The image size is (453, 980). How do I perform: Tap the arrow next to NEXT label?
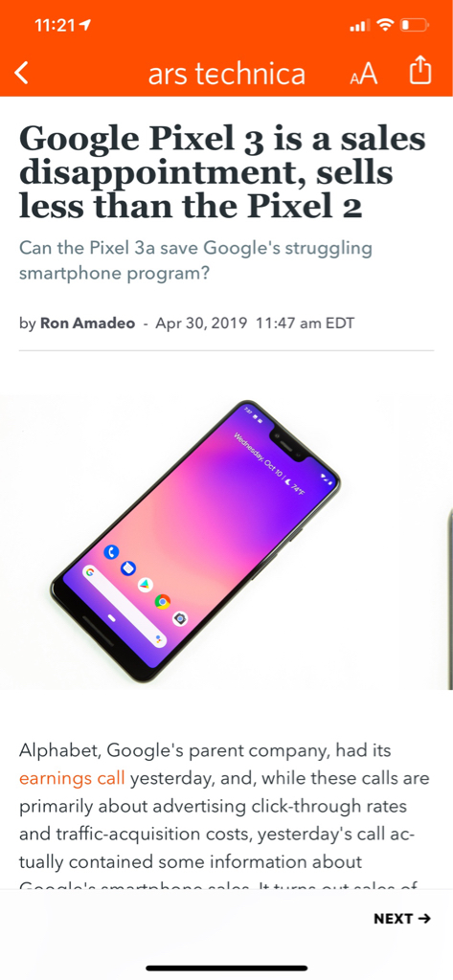click(424, 918)
